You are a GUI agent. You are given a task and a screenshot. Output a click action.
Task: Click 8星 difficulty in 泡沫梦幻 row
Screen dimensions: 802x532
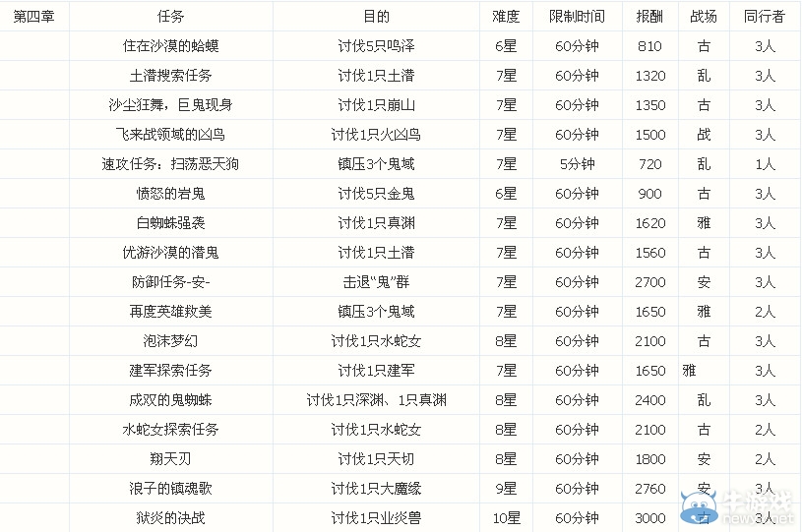(506, 341)
